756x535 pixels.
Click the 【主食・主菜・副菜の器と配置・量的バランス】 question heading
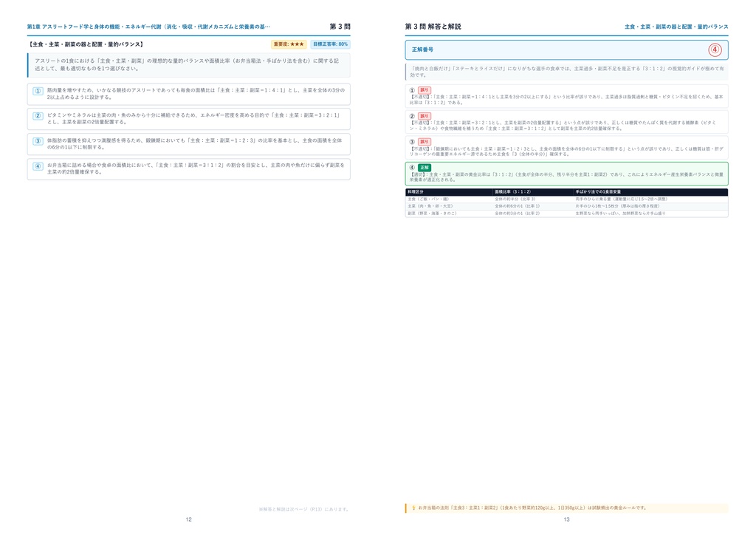(86, 44)
